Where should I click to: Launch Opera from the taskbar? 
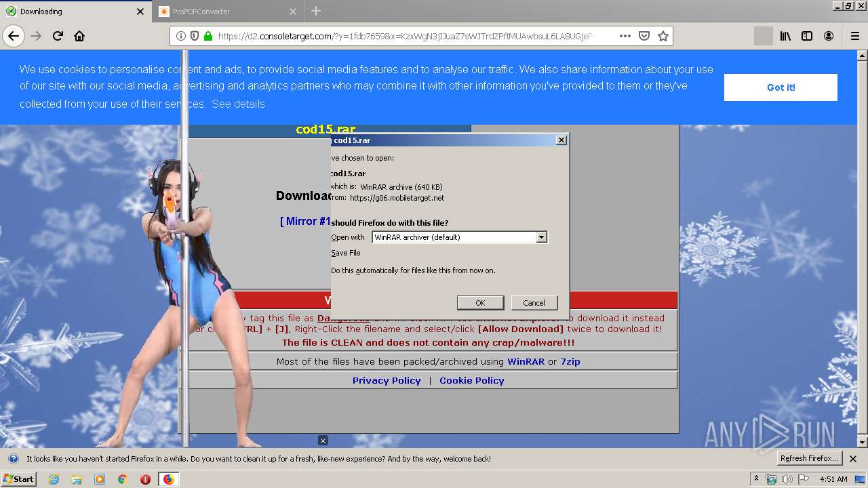click(x=145, y=479)
